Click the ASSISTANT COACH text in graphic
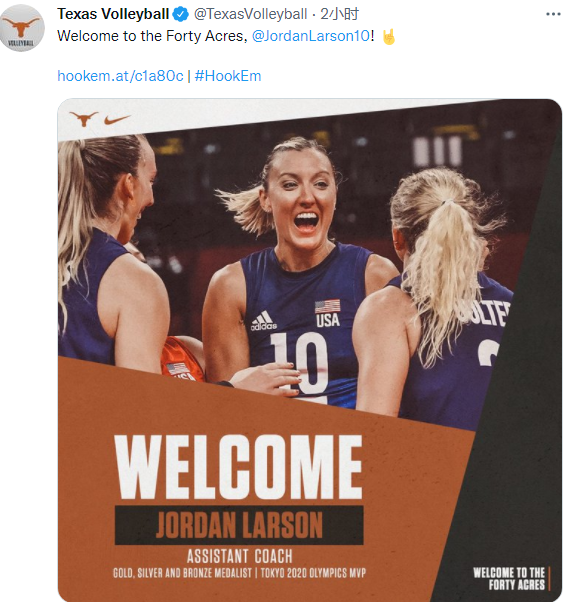 [240, 556]
